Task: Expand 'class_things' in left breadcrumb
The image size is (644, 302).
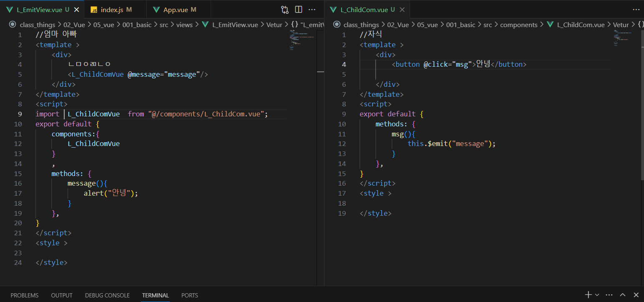Action: click(x=38, y=25)
